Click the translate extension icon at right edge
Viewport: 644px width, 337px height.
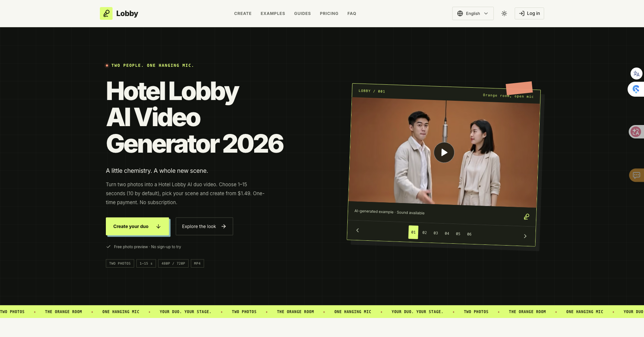637,74
